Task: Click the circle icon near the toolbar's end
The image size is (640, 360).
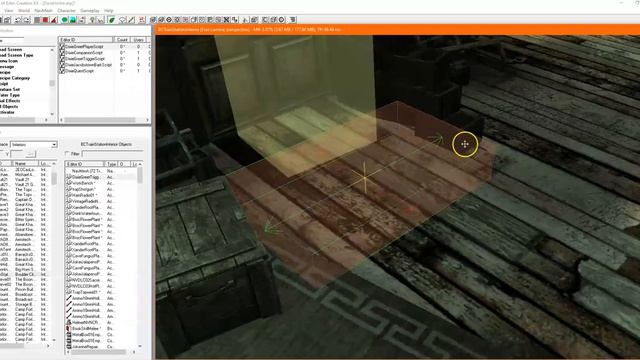Action: 282,20
